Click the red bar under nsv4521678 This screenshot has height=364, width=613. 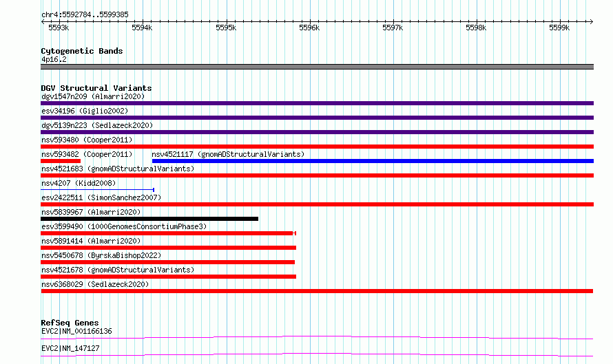point(168,277)
